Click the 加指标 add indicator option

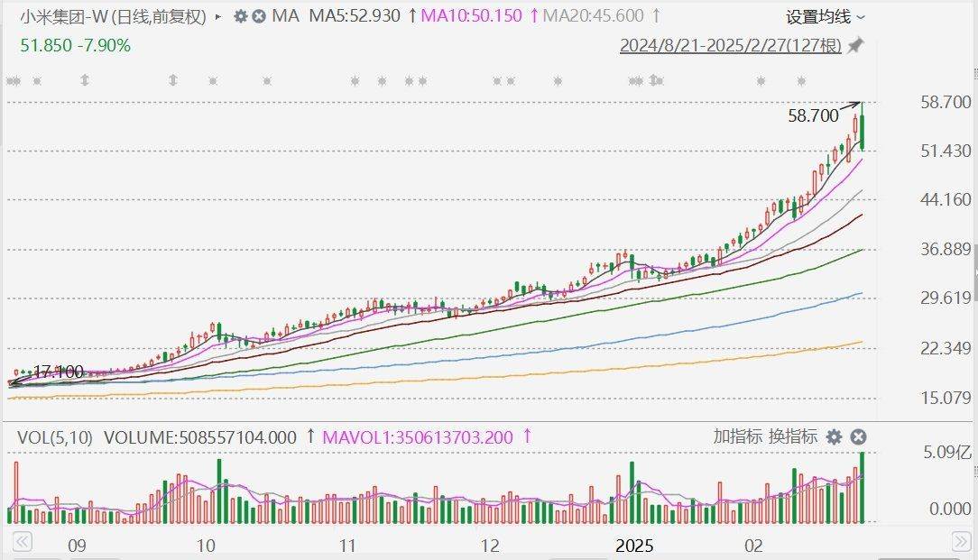[x=737, y=437]
